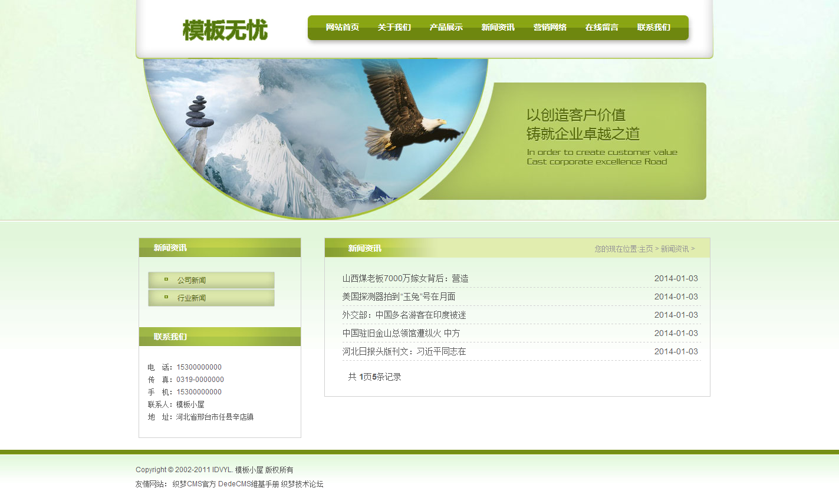The width and height of the screenshot is (839, 504).
Task: Read 外交部 article about tourists in India
Action: point(404,315)
